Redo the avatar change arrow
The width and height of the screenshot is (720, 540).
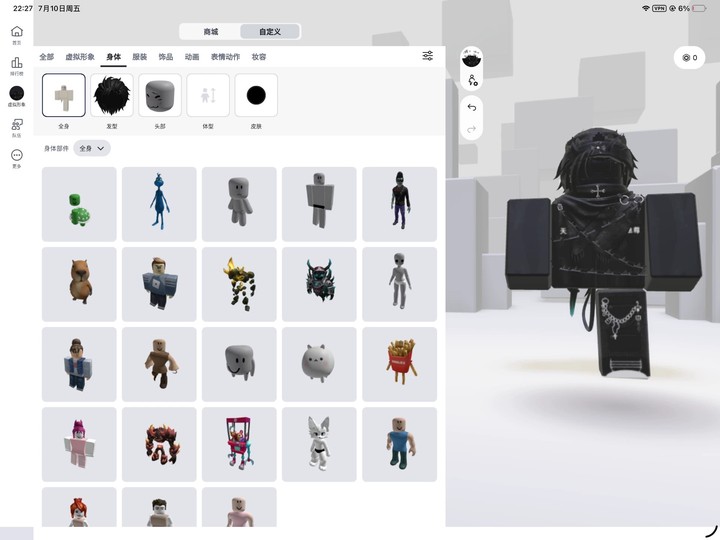(x=472, y=129)
